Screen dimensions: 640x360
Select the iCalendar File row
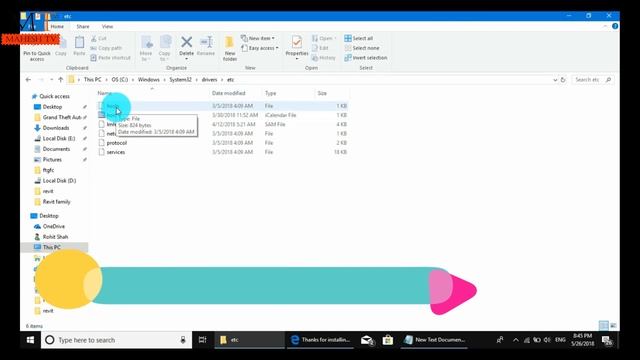[x=222, y=115]
